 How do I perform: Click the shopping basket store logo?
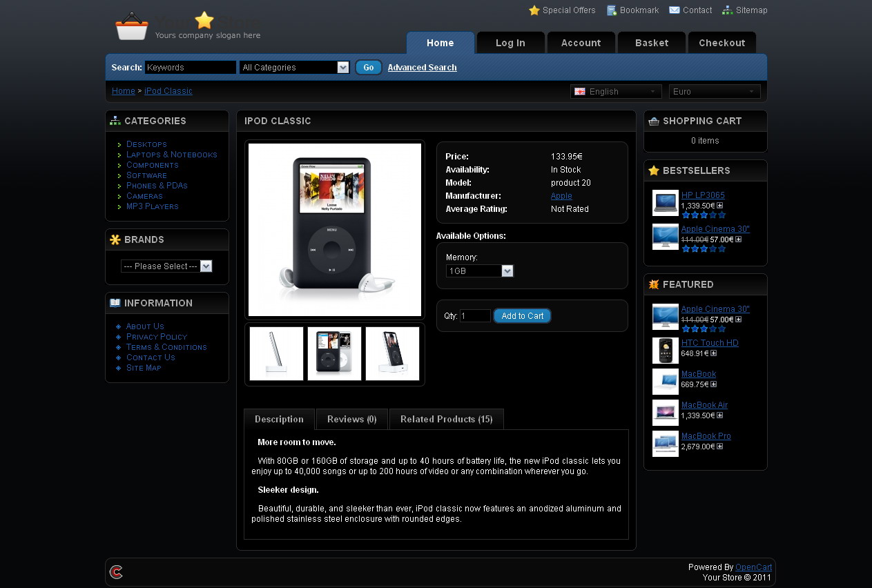(132, 26)
